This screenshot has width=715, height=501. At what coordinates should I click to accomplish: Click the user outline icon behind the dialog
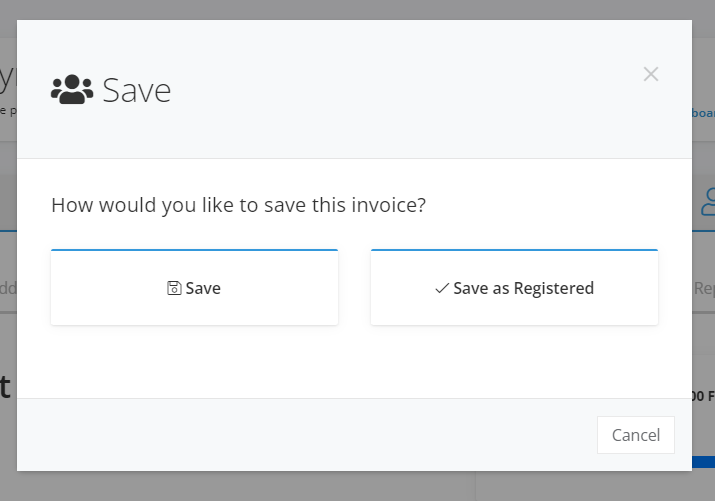point(708,201)
